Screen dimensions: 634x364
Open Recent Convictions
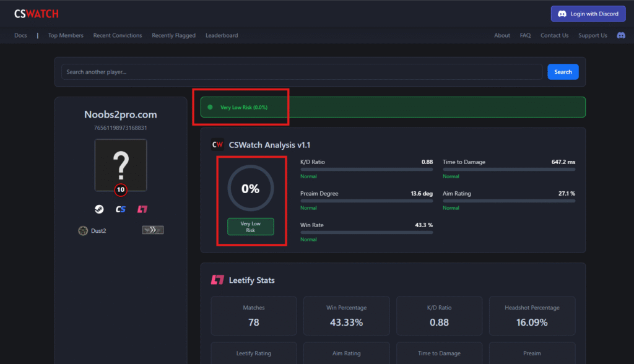(118, 35)
